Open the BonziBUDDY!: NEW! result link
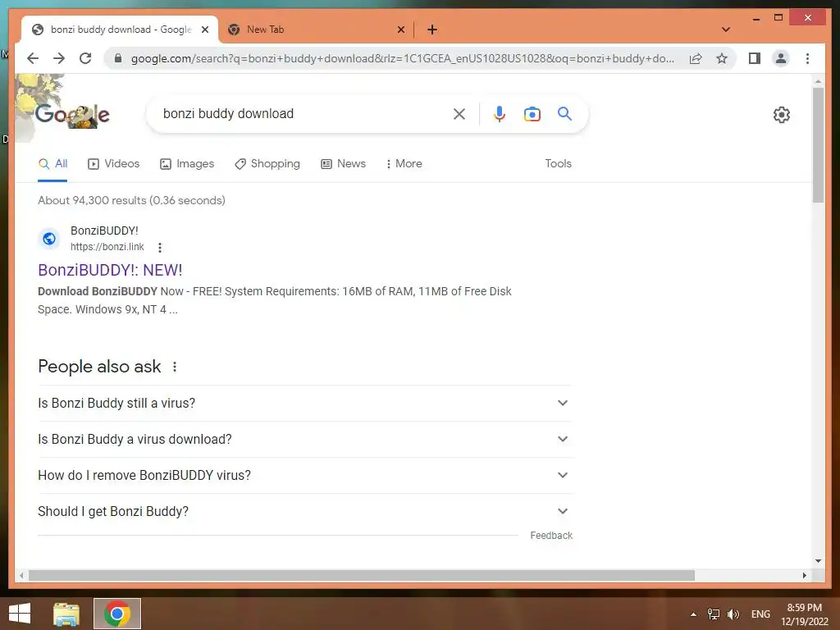This screenshot has width=840, height=630. click(x=110, y=270)
